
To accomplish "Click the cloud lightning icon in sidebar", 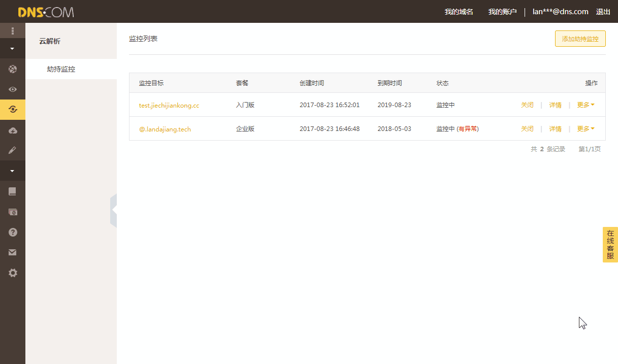I will pyautogui.click(x=13, y=130).
